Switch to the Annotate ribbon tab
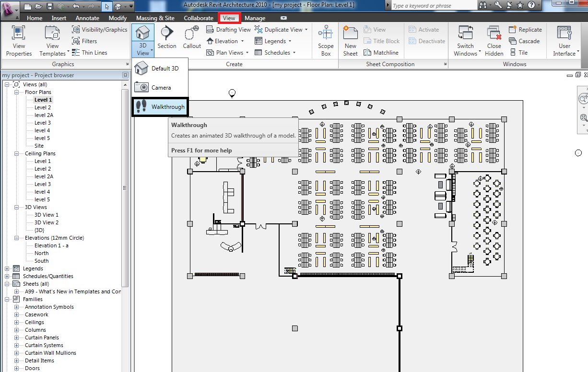Screen dimensions: 588x372 87,18
